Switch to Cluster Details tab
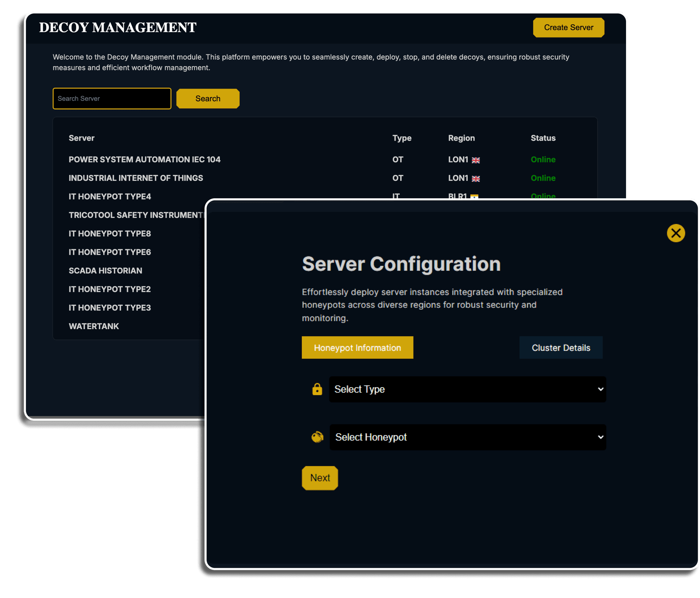This screenshot has width=700, height=598. (x=561, y=347)
